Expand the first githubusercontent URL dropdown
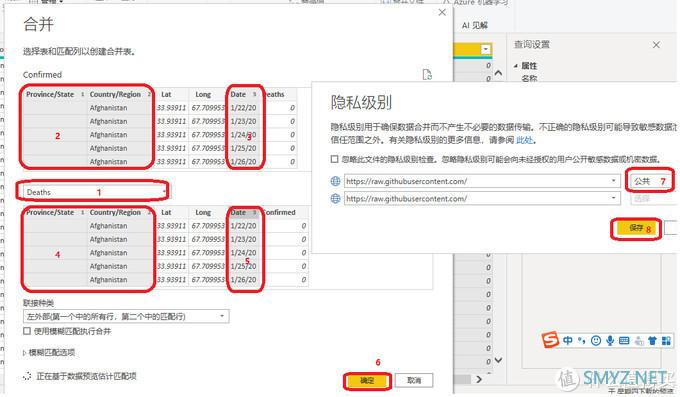This screenshot has width=680, height=397. point(613,181)
